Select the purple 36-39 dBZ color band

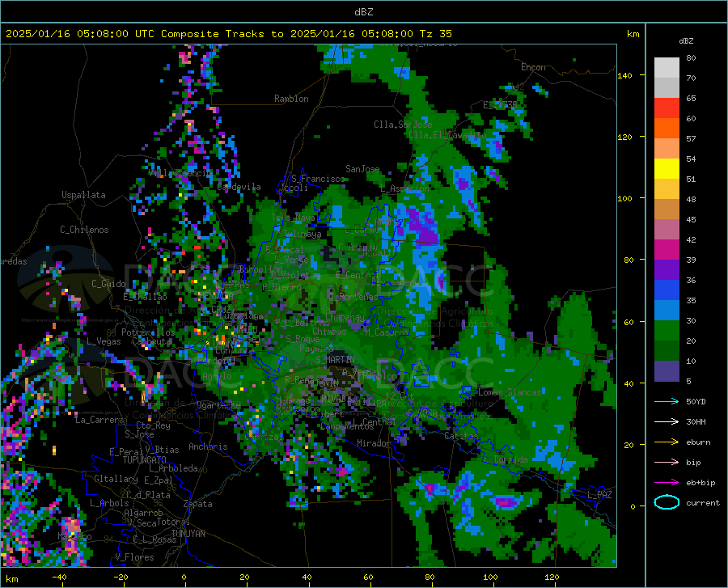[667, 270]
